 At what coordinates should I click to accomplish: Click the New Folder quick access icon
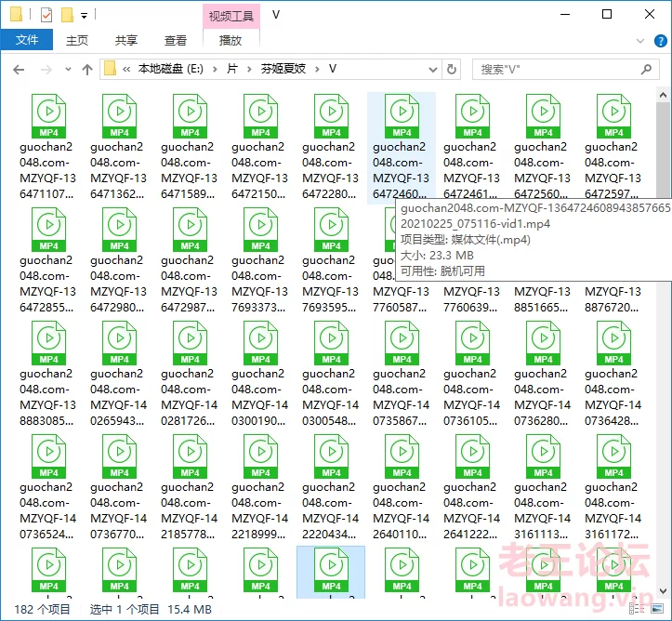point(67,15)
